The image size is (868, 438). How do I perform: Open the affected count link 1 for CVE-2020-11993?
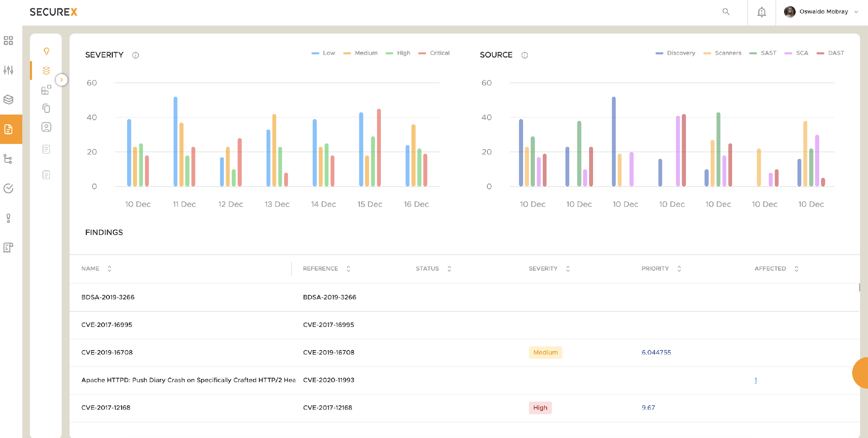click(756, 380)
